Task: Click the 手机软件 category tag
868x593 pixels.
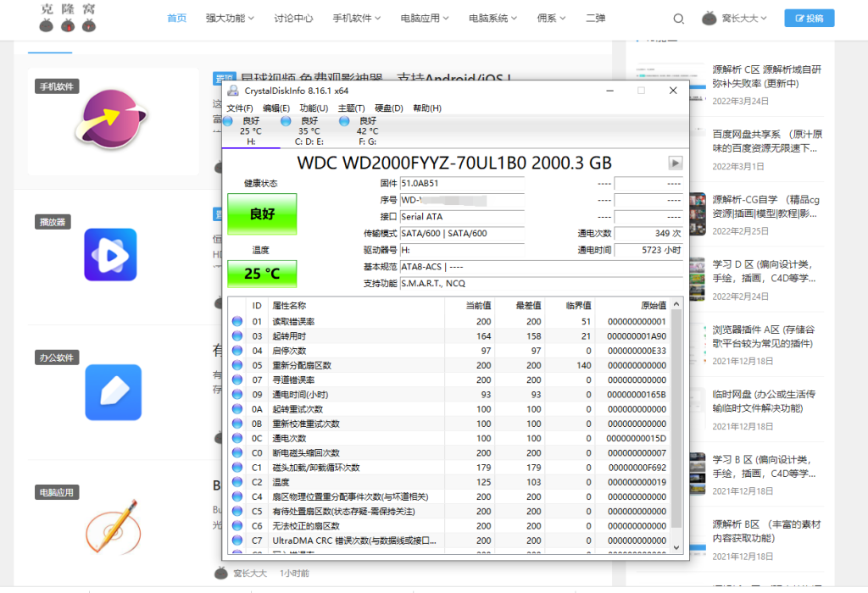Action: [57, 86]
